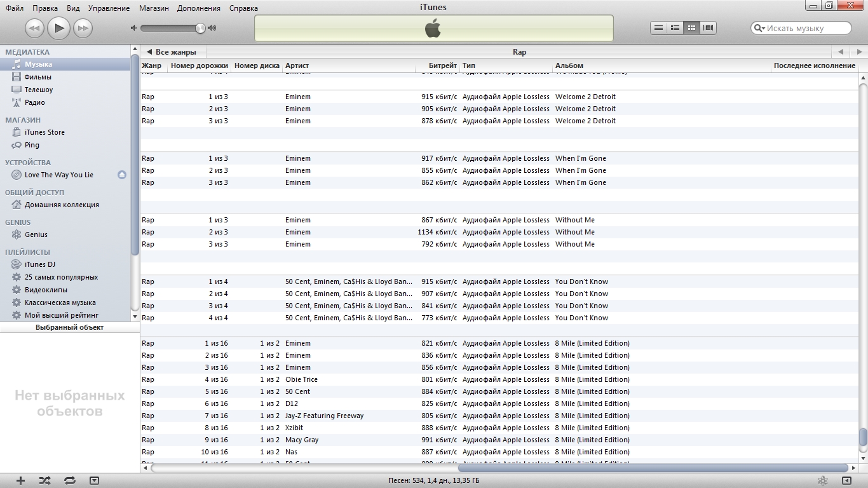The height and width of the screenshot is (488, 868).
Task: Sort by the Номер диска column
Action: tap(257, 65)
